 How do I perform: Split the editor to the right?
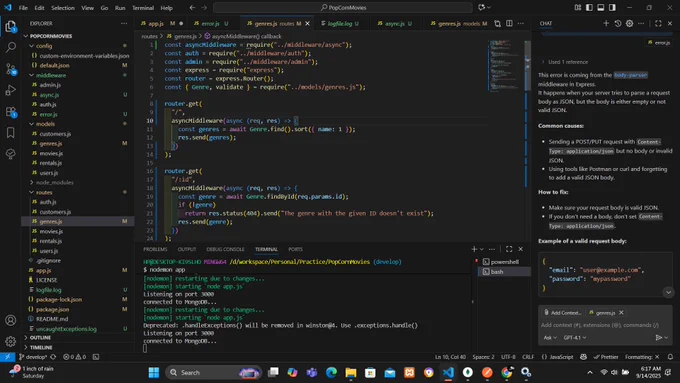pos(509,23)
